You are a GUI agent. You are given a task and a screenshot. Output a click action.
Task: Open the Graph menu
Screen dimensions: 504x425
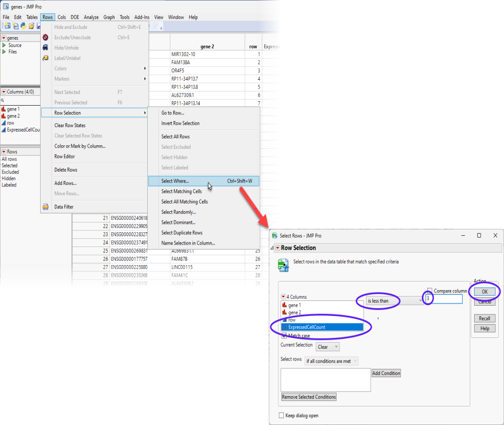point(109,17)
